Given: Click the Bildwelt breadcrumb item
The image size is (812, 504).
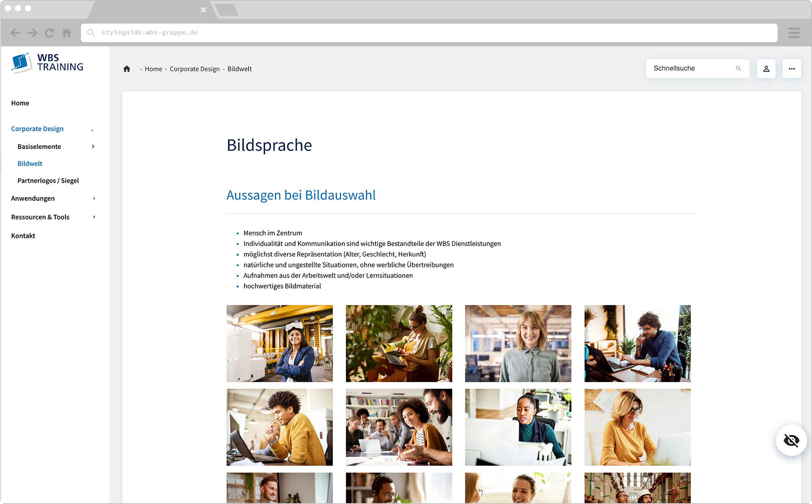Looking at the screenshot, I should pyautogui.click(x=240, y=69).
